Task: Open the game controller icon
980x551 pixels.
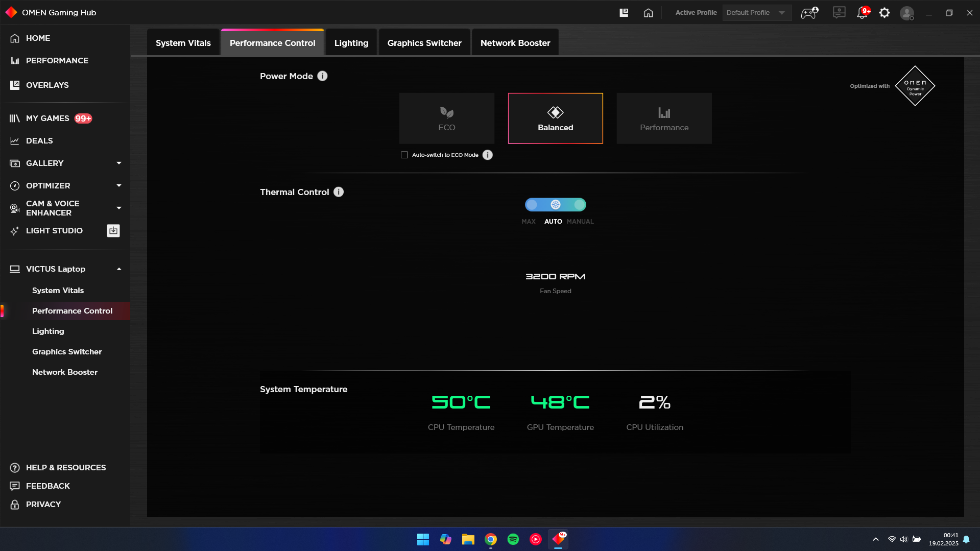Action: click(x=809, y=13)
